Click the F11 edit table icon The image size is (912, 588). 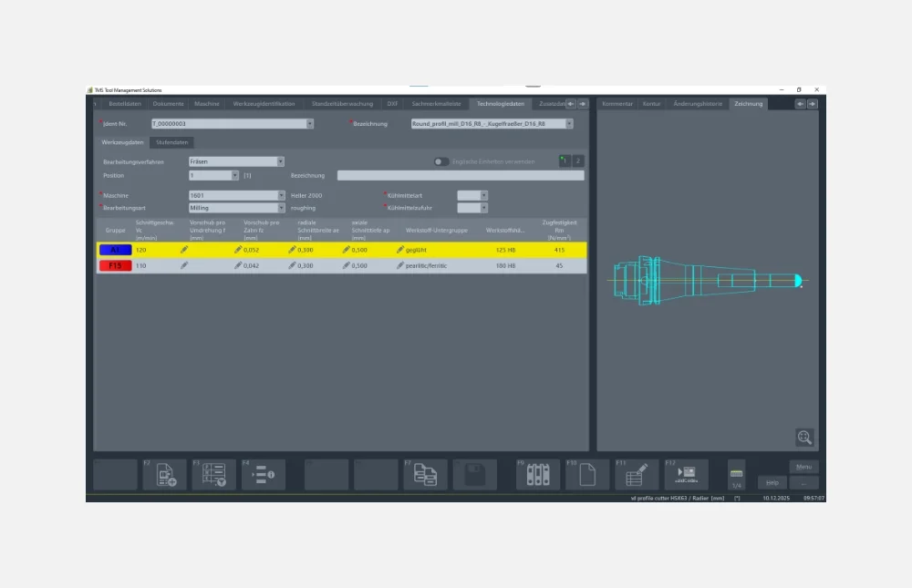point(637,474)
